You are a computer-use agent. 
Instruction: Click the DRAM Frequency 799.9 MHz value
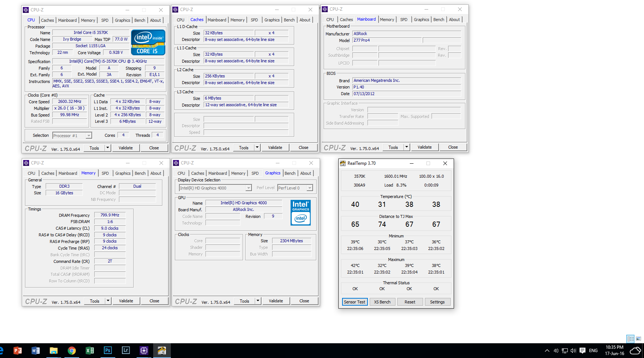pos(110,215)
